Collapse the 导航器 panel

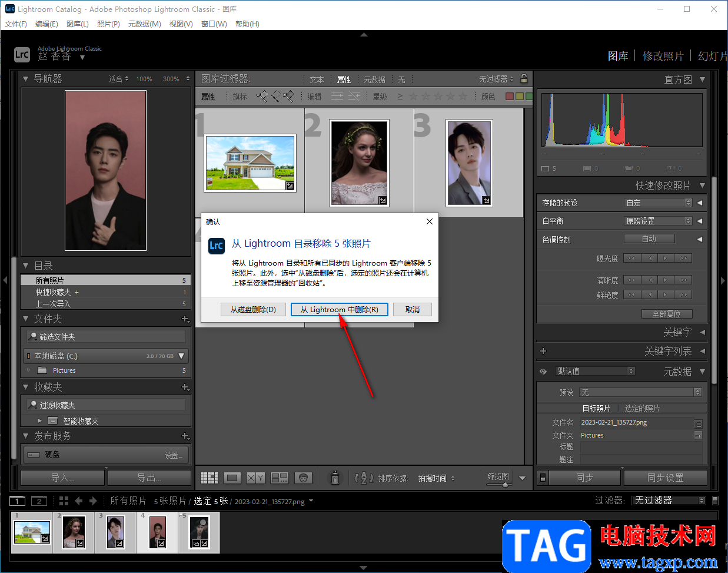pos(25,78)
